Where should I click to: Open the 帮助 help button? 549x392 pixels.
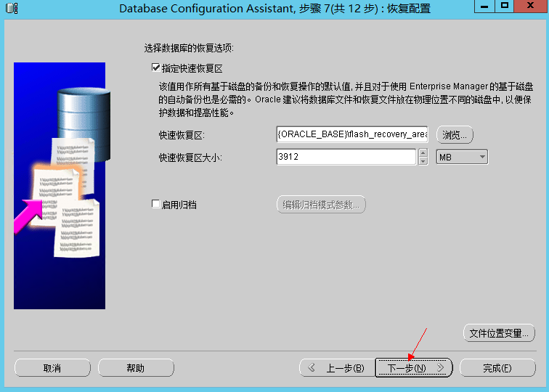tap(136, 368)
